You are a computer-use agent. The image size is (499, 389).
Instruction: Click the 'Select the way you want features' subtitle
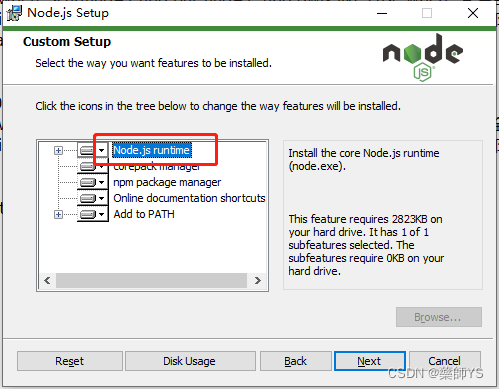pyautogui.click(x=154, y=63)
